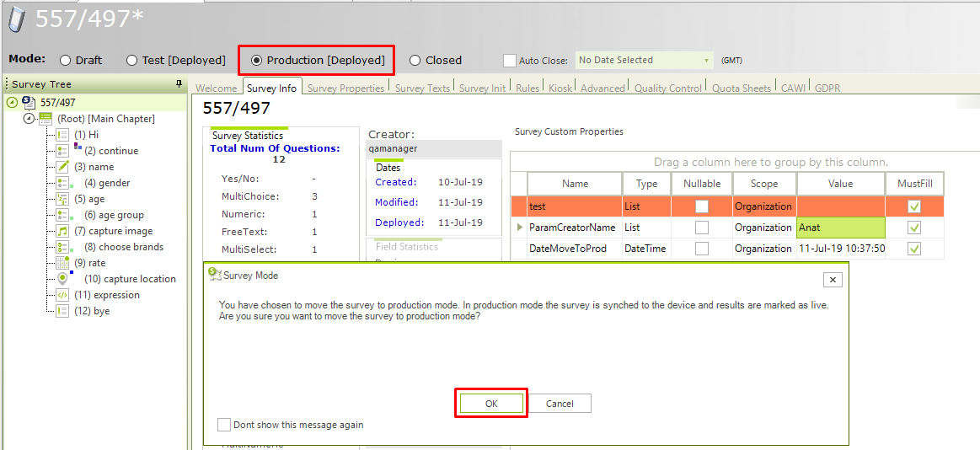Confirm production mode with OK
The image size is (980, 450).
click(x=491, y=404)
